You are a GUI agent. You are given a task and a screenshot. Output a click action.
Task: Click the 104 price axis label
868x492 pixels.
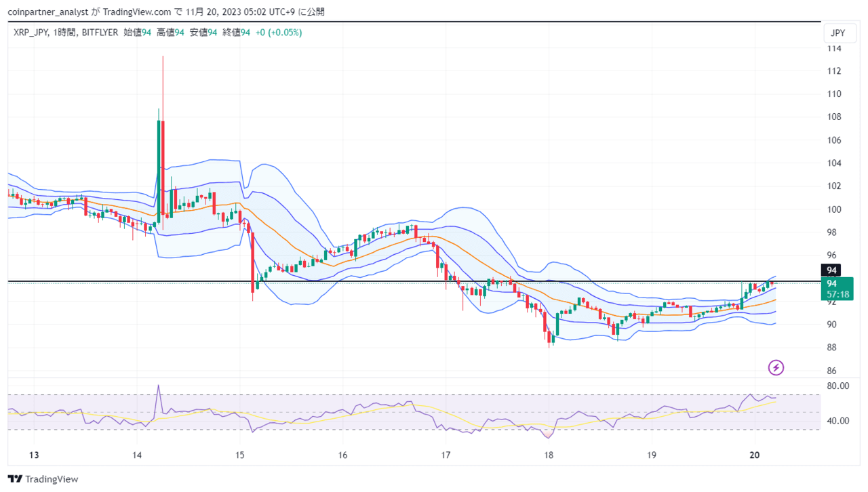[833, 163]
